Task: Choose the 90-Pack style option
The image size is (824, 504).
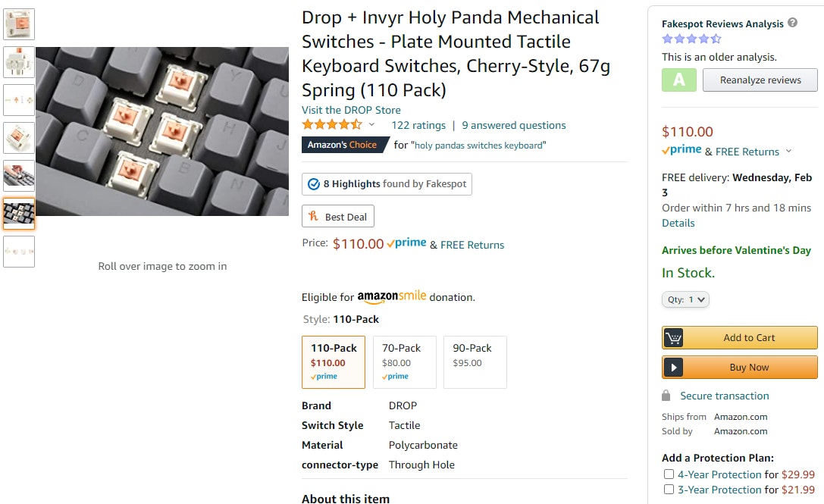Action: (475, 362)
